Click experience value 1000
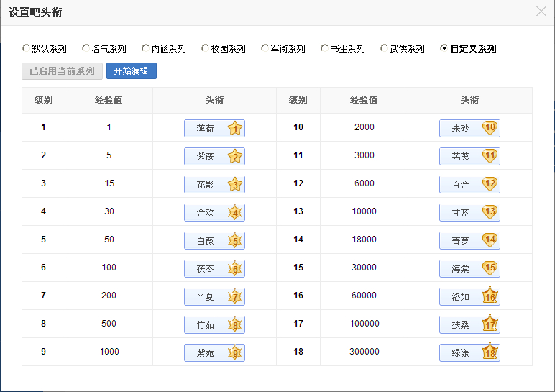Viewport: 555px width, 392px height. (x=109, y=351)
